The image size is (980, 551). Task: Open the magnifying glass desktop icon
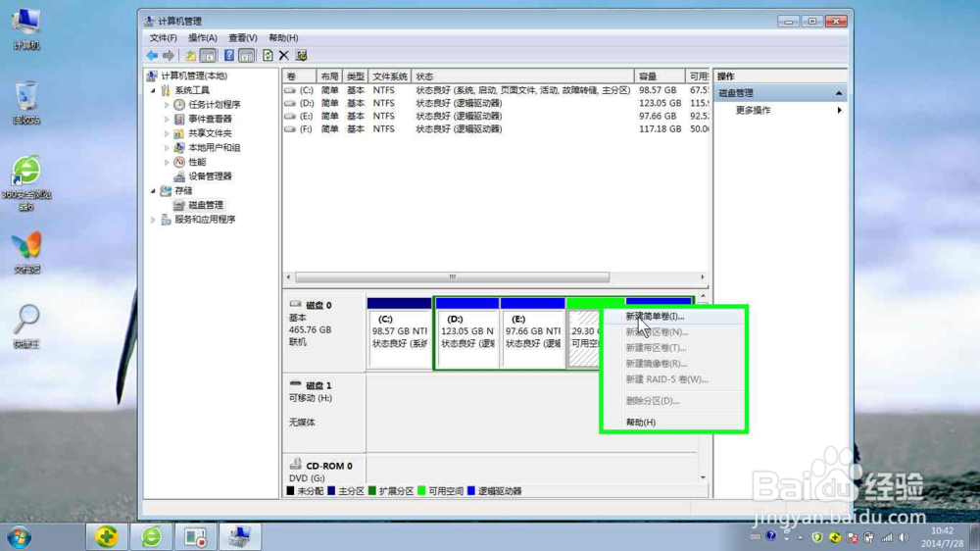[26, 326]
